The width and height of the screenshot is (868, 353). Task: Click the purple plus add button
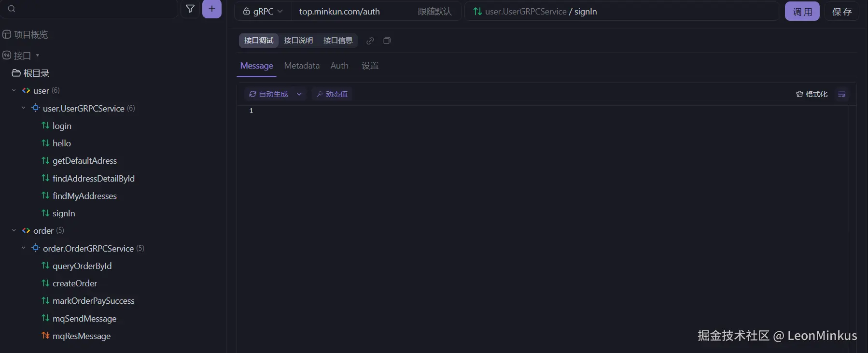[212, 9]
